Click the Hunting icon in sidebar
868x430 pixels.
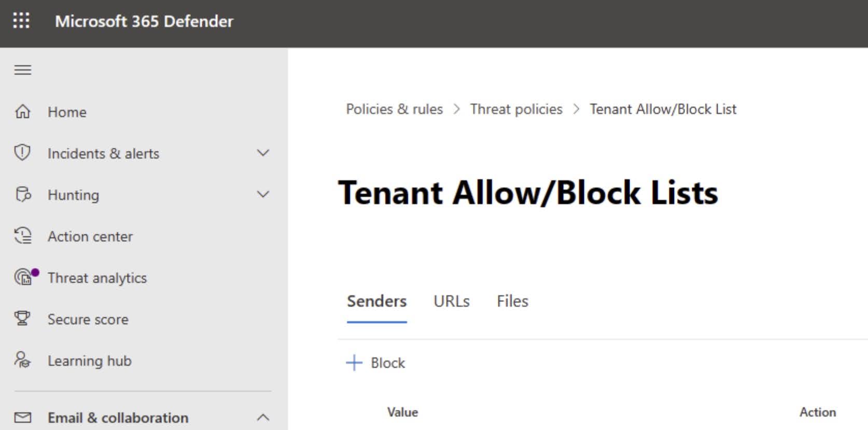tap(23, 194)
